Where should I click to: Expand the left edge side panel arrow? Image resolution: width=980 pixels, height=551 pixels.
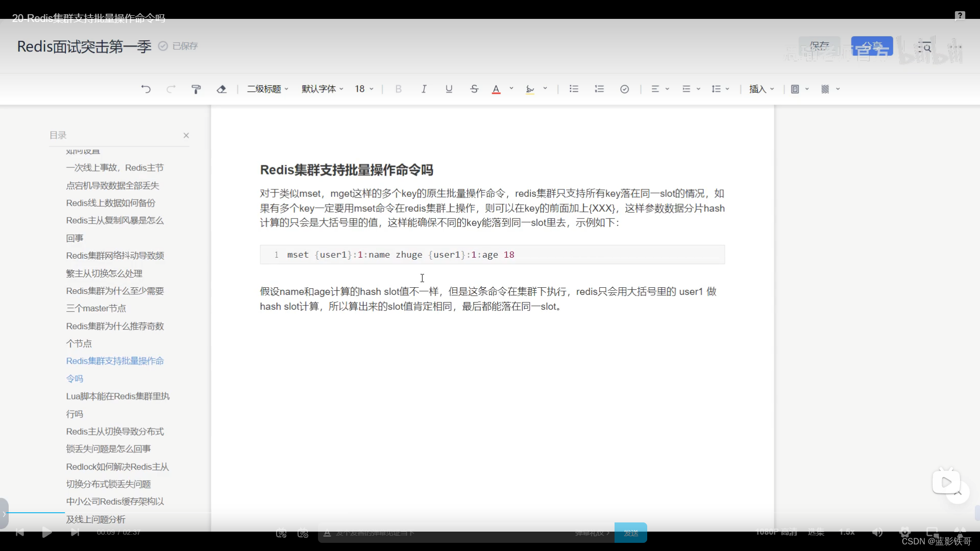click(4, 514)
